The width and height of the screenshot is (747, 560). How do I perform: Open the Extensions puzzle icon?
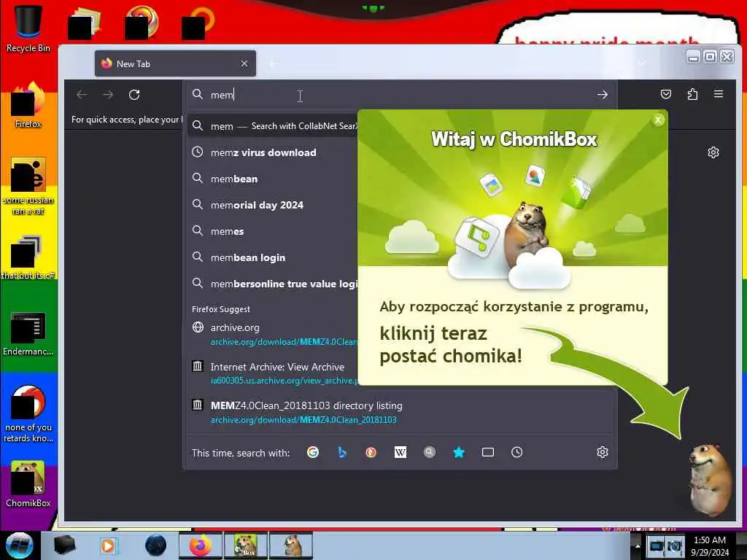pyautogui.click(x=692, y=94)
